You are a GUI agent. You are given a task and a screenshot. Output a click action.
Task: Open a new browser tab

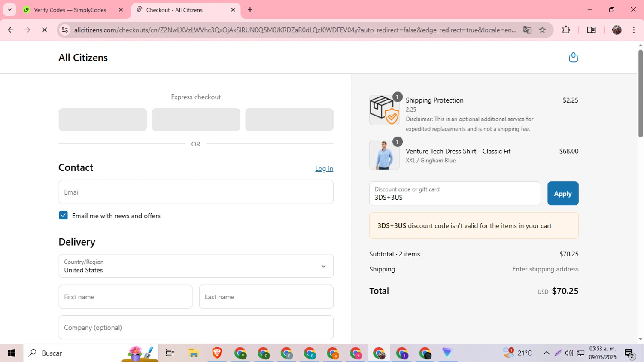250,9
